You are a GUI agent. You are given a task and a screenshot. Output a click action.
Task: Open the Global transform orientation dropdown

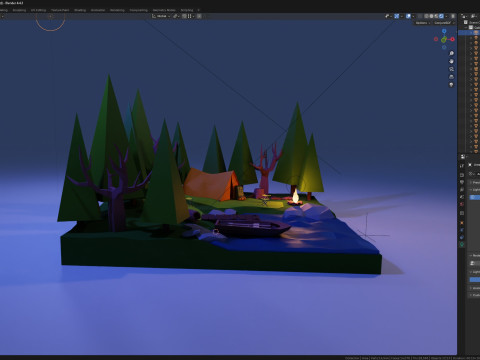(x=161, y=16)
